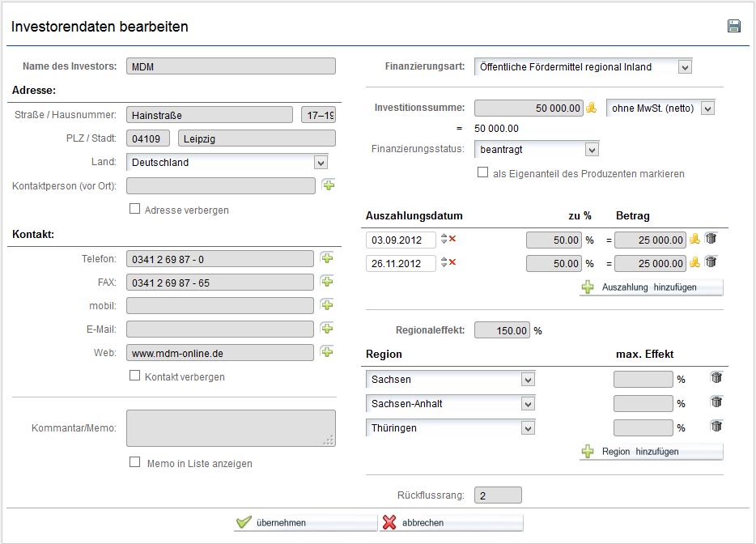Delete the 26.11.2012 payment with its trash icon

(711, 261)
